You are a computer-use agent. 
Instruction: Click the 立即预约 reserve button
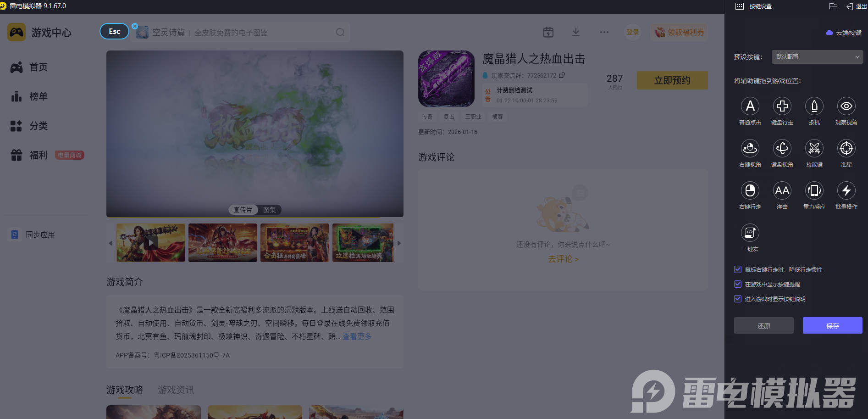(x=672, y=80)
